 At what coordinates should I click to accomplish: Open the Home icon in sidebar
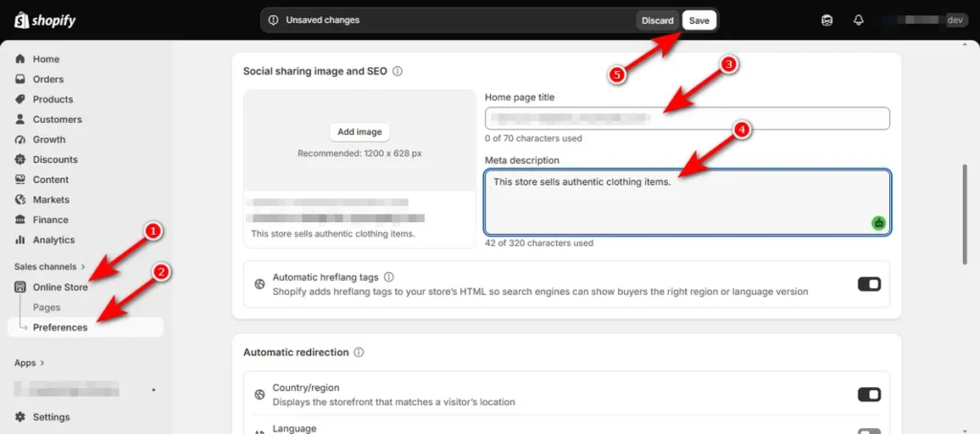point(20,58)
